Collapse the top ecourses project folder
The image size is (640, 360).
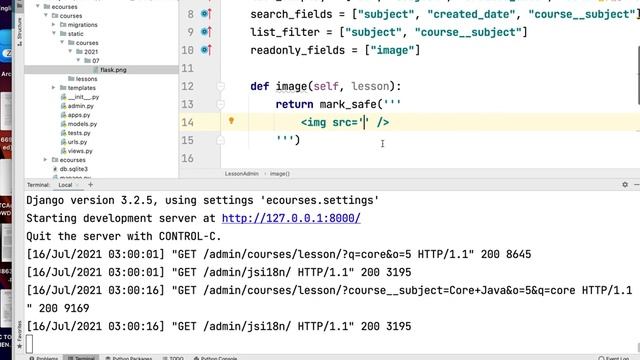(x=38, y=7)
